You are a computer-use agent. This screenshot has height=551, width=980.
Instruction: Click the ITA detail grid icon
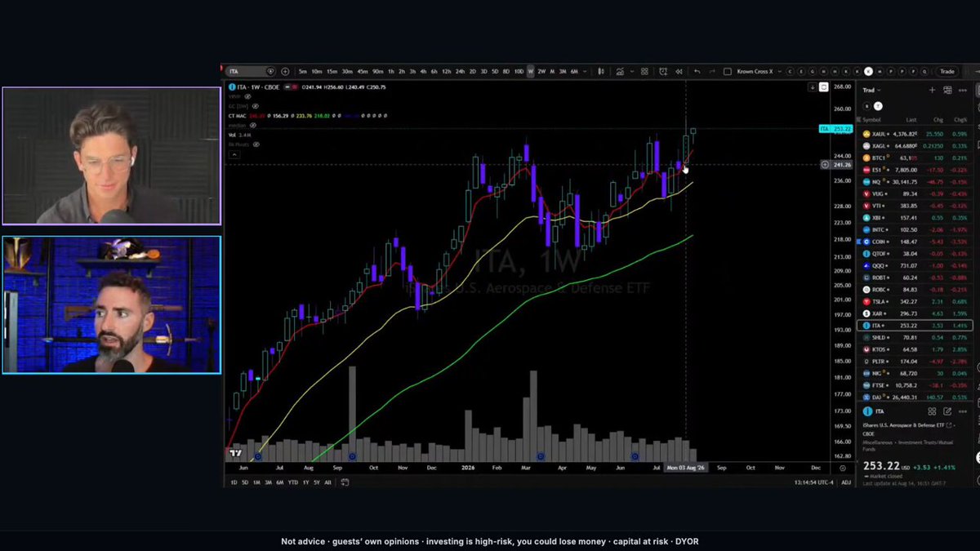coord(932,411)
